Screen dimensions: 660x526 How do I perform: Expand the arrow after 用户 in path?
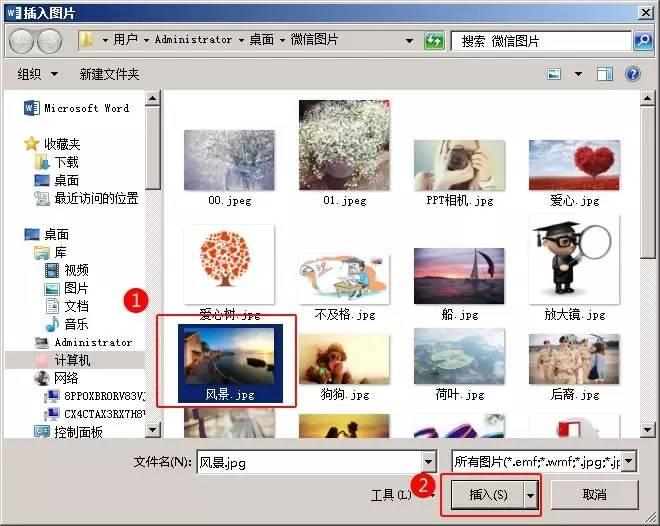[x=146, y=40]
